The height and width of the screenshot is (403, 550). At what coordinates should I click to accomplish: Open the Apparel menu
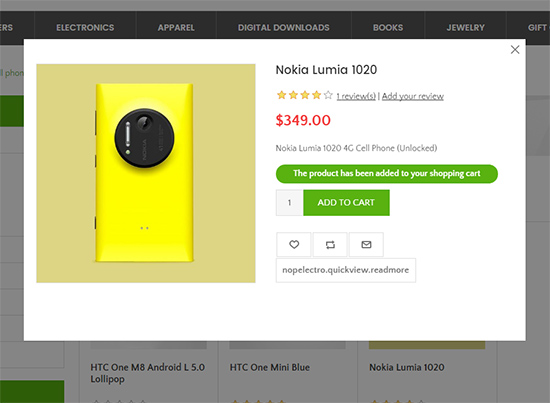[x=176, y=28]
